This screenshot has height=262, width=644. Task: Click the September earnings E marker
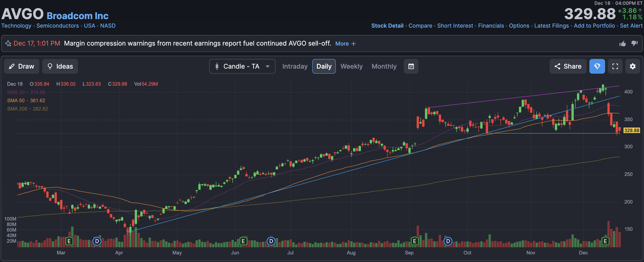(415, 241)
